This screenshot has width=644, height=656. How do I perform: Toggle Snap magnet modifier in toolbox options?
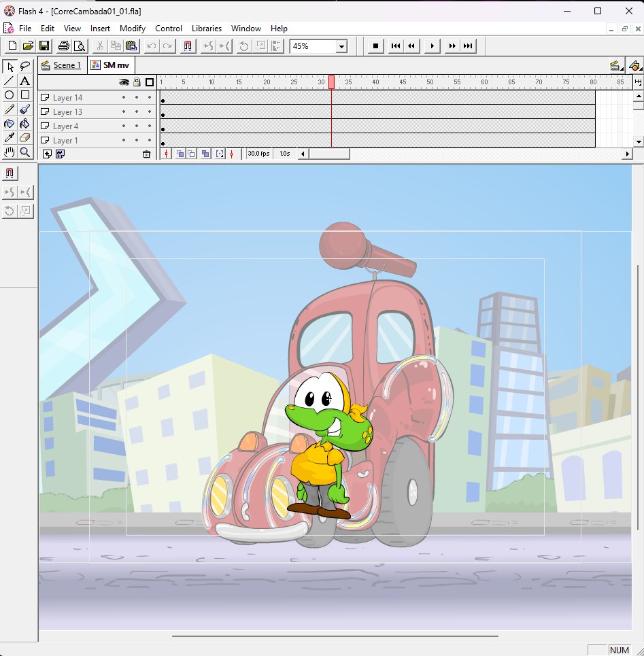(x=10, y=173)
